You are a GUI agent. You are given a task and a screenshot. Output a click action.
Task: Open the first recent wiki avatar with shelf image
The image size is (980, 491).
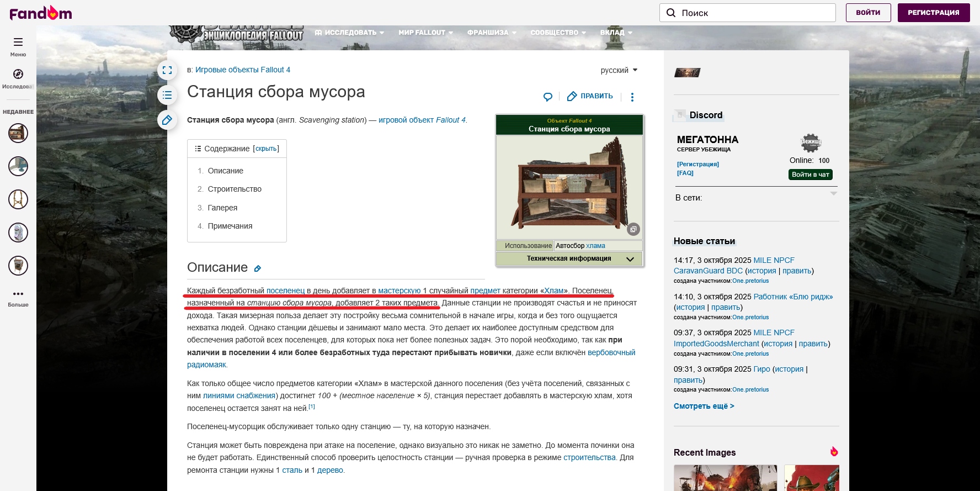18,133
